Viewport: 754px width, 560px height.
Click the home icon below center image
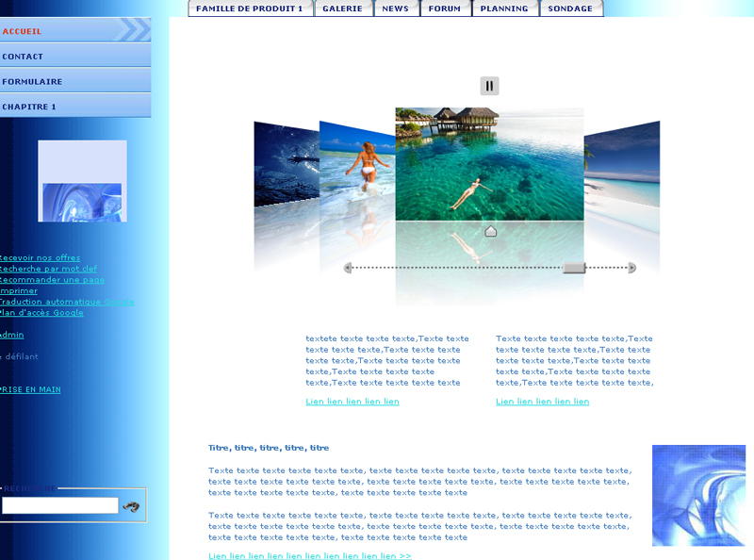490,232
